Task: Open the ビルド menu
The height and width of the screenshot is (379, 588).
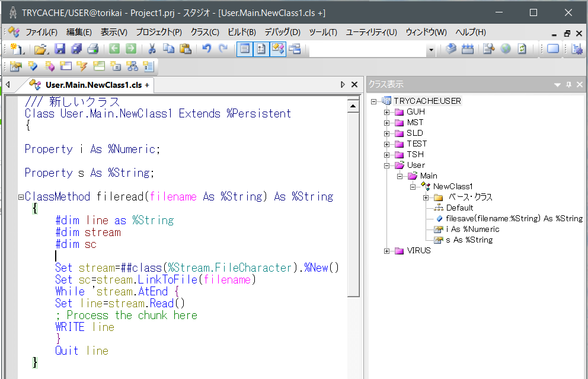Action: [x=241, y=32]
